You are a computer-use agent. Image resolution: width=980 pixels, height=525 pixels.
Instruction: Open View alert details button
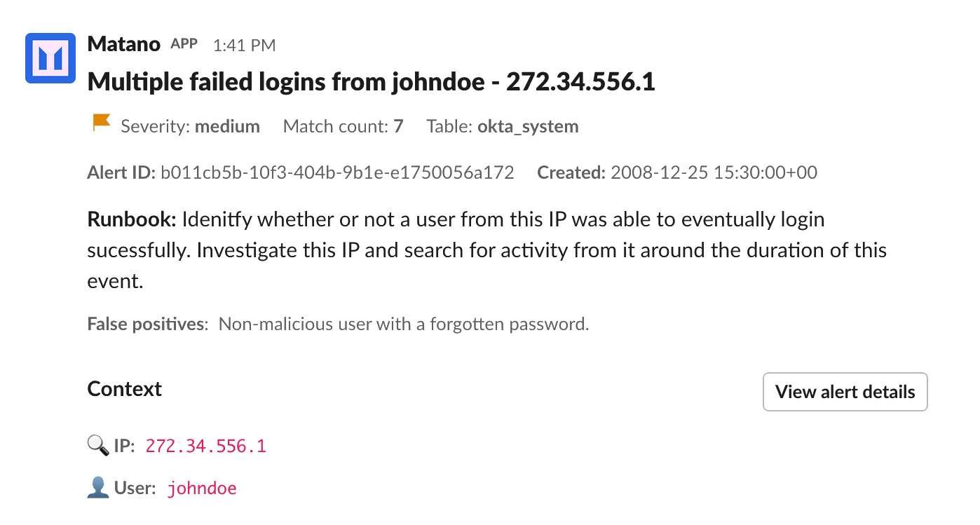coord(845,392)
